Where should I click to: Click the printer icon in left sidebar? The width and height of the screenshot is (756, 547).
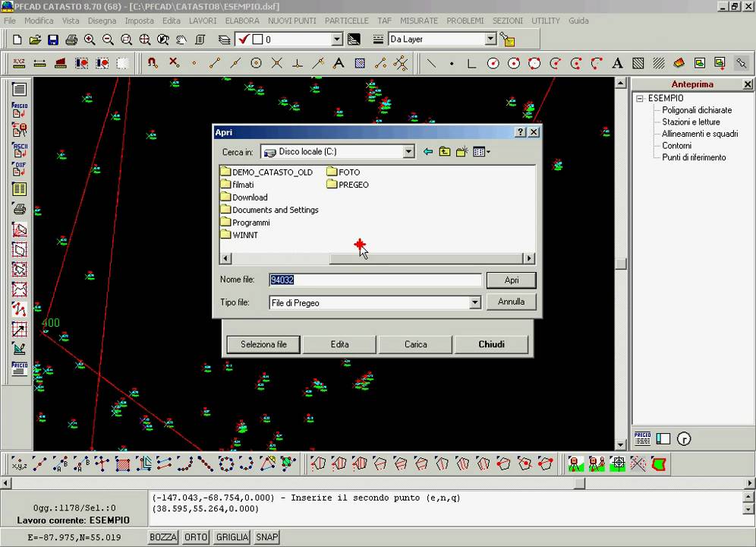click(x=19, y=209)
